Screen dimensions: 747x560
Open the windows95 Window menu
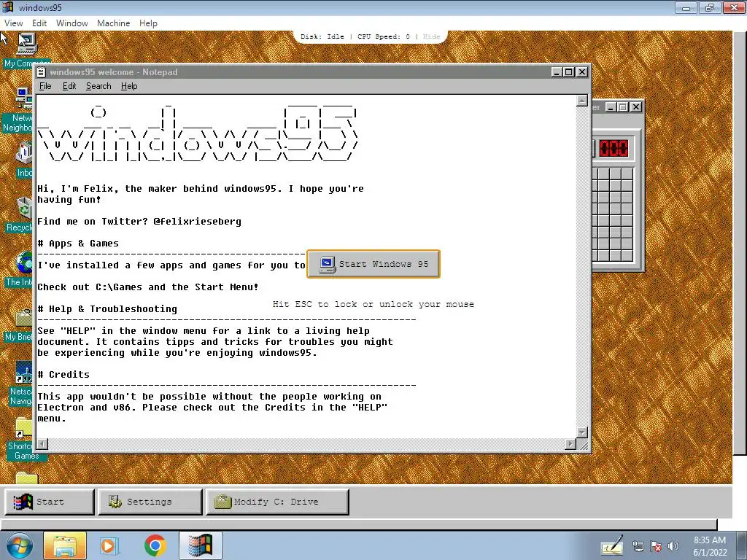72,23
